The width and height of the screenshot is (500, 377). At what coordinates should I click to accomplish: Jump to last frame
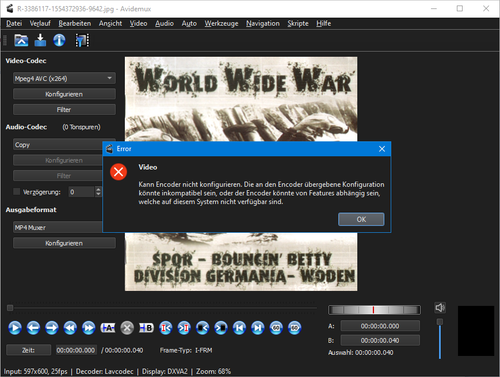point(258,328)
